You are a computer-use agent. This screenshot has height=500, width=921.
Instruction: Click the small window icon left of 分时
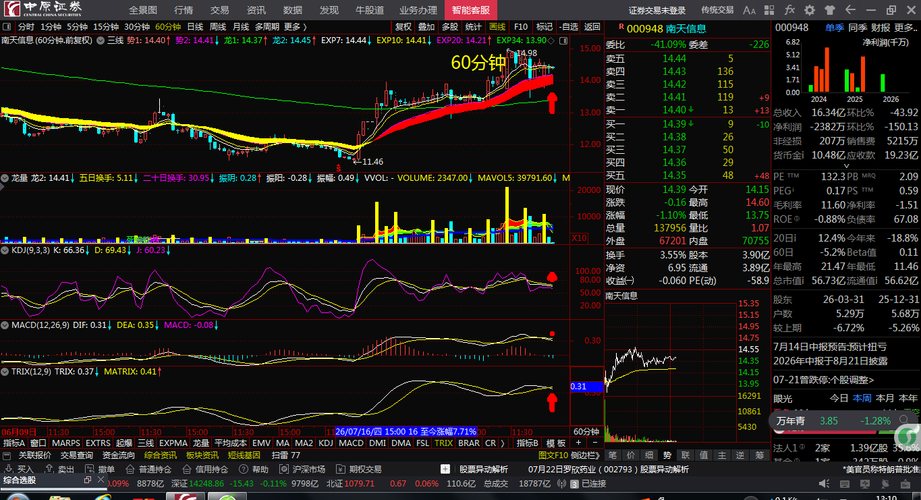[7, 27]
